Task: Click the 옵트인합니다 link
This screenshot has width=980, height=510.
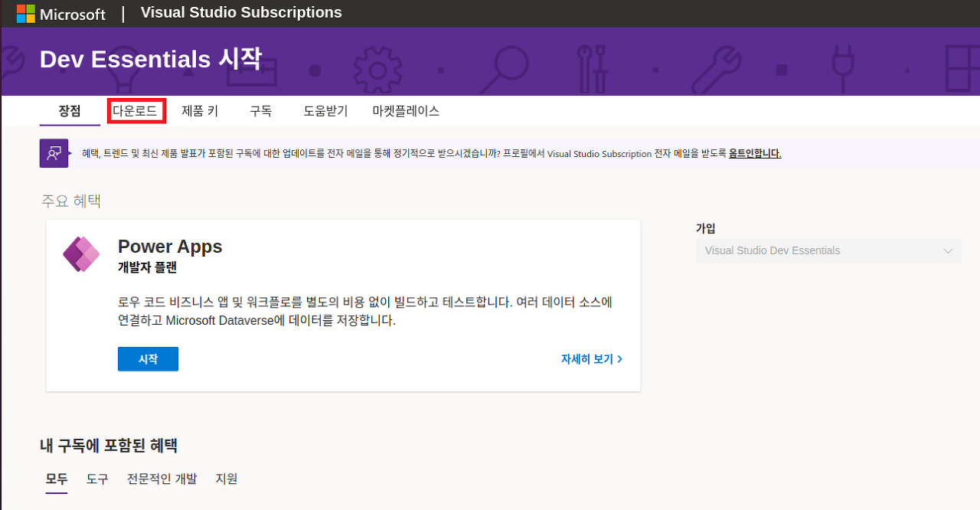Action: click(754, 153)
